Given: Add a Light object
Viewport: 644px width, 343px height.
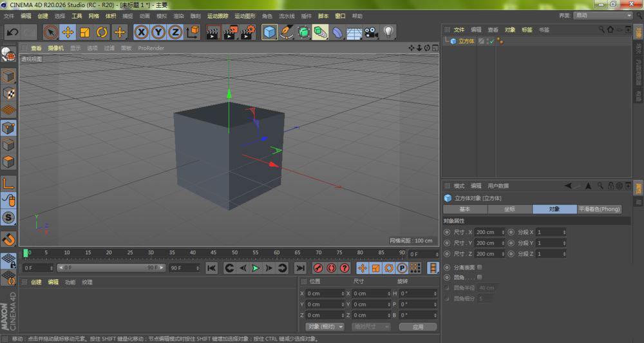Looking at the screenshot, I should pyautogui.click(x=388, y=32).
